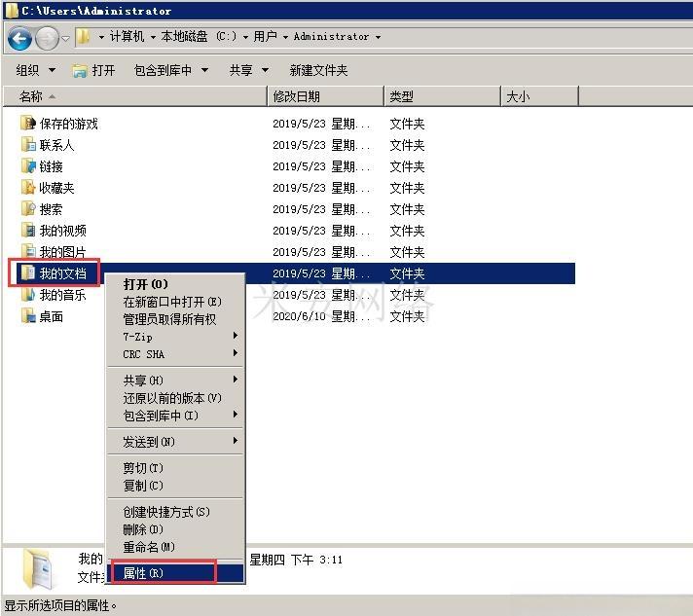This screenshot has width=693, height=616.
Task: Select the 收藏夹 folder name
Action: click(56, 188)
